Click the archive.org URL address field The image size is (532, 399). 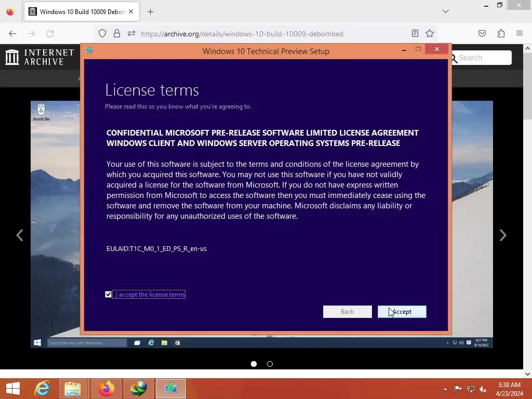[242, 34]
